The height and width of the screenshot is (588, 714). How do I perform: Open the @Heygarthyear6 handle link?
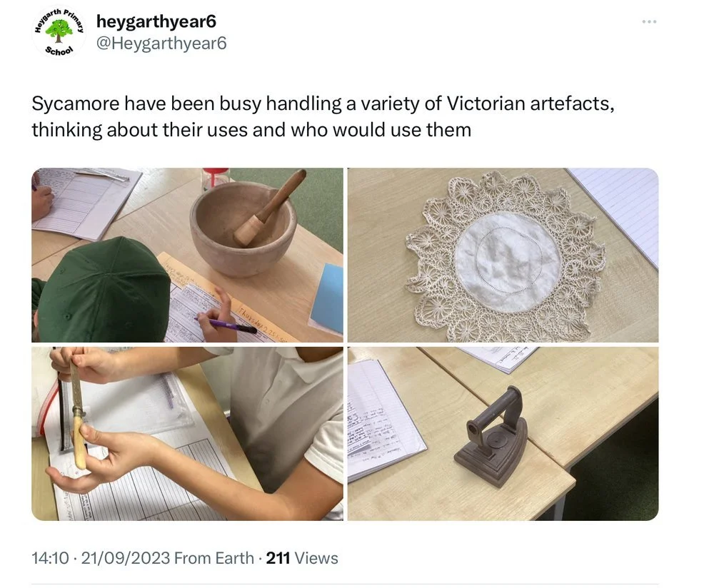point(161,44)
